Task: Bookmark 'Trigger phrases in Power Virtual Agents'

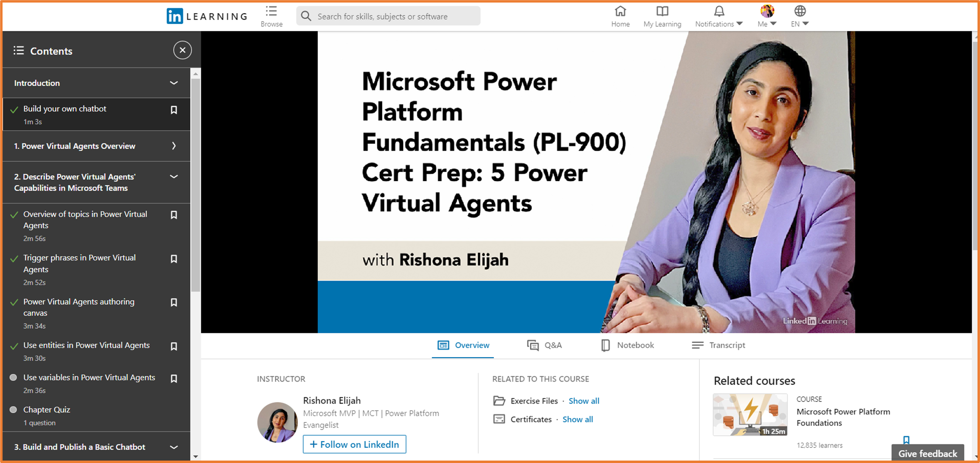Action: [174, 259]
